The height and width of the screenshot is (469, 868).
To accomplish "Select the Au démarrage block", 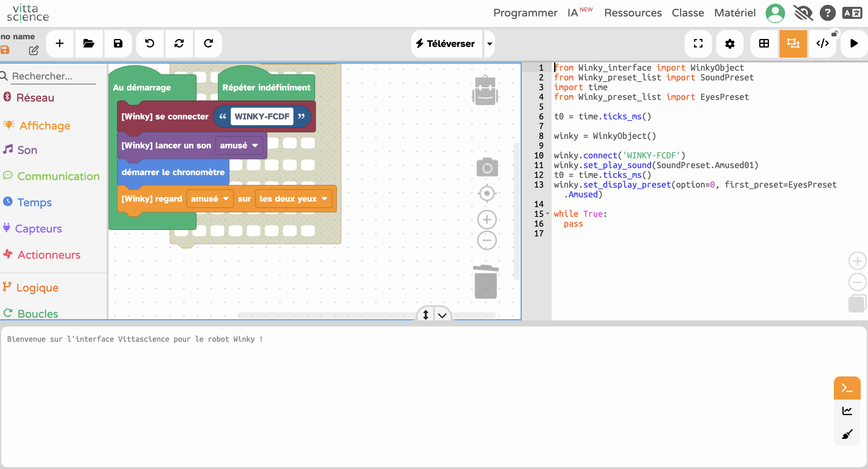I will point(142,87).
